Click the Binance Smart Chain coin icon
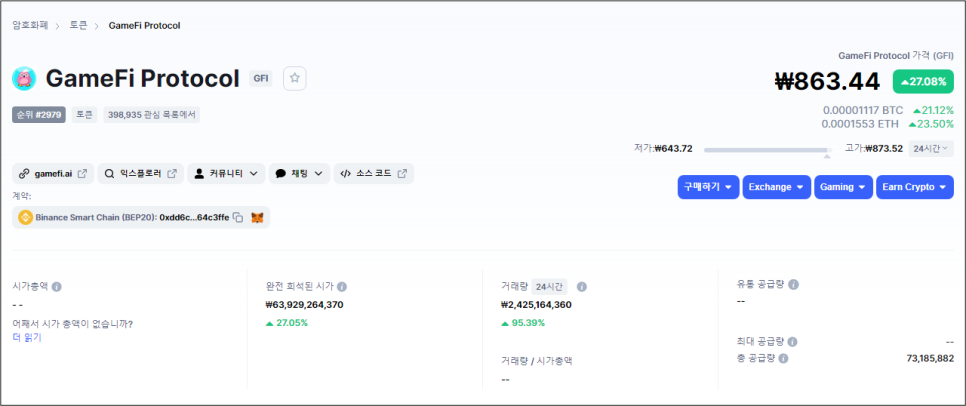The image size is (966, 406). (x=25, y=217)
